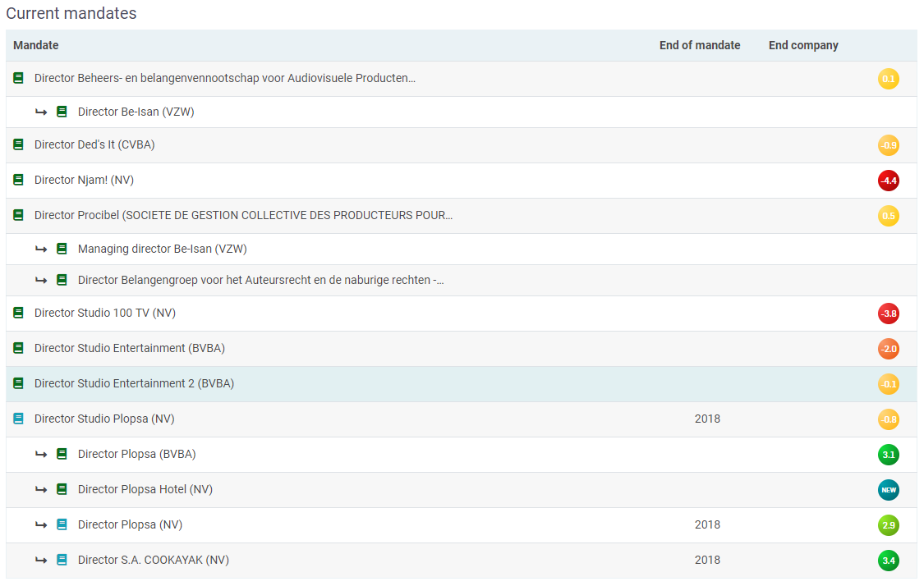Screen dimensions: 924x586
Task: Click the blue book icon beside S.A. COOKAYAK
Action: coord(62,560)
